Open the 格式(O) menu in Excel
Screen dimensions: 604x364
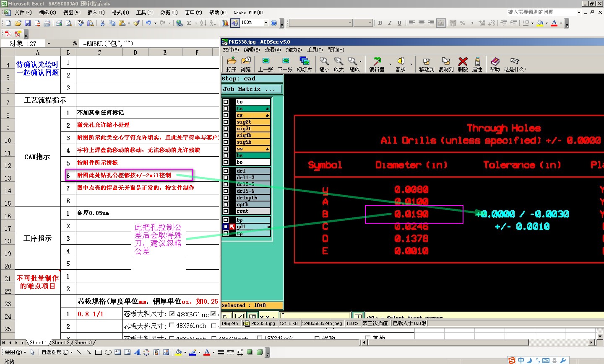tap(120, 13)
